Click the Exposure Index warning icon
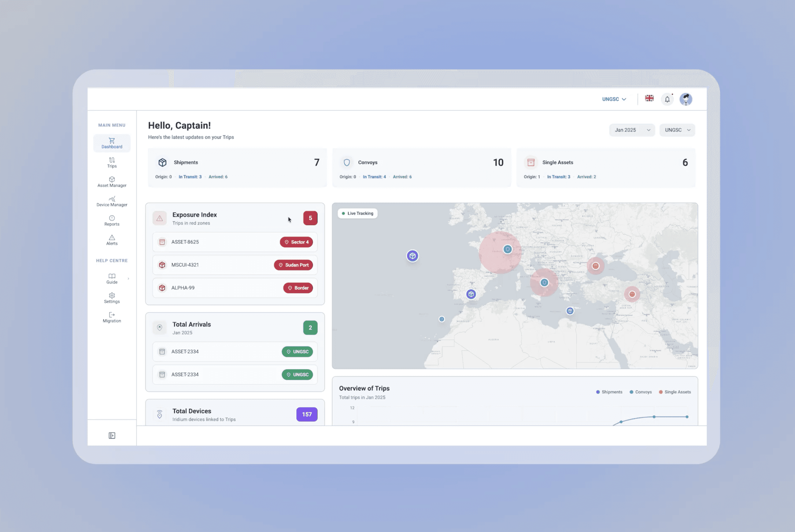The width and height of the screenshot is (795, 532). tap(160, 218)
